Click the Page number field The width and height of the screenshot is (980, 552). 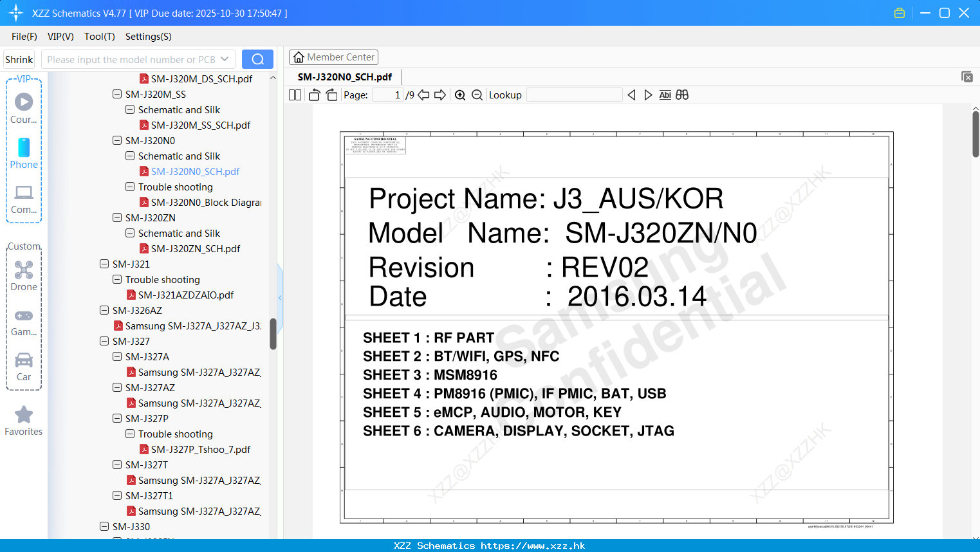pyautogui.click(x=387, y=95)
